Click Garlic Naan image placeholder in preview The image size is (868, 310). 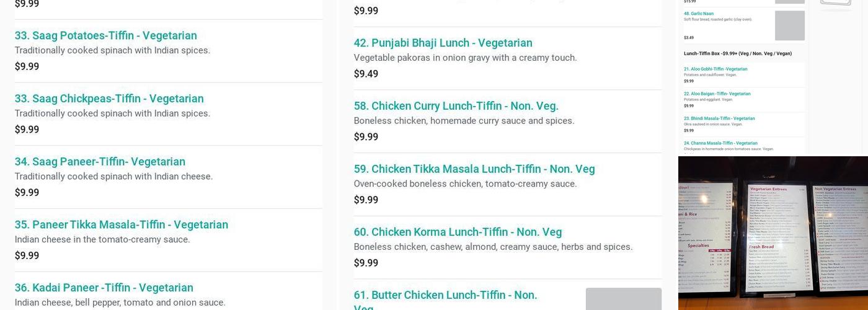(x=789, y=25)
